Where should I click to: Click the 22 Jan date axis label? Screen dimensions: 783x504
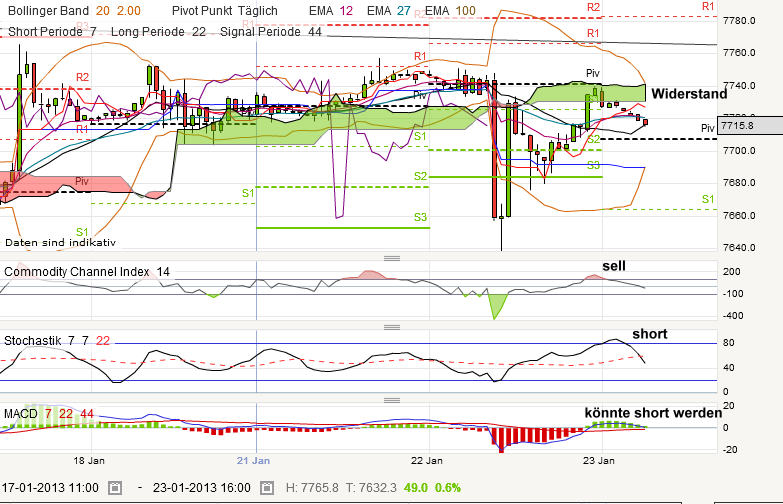click(426, 461)
